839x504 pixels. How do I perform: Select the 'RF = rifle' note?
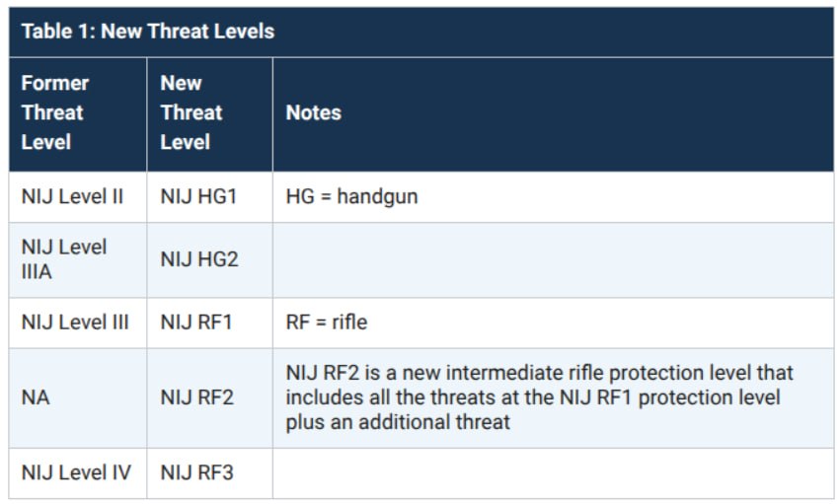(x=327, y=323)
